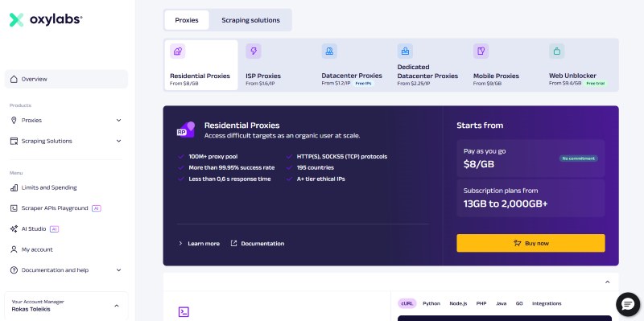Screen dimensions: 644x321
Task: Open Scraper APIs Playground
Action: [x=56, y=208]
